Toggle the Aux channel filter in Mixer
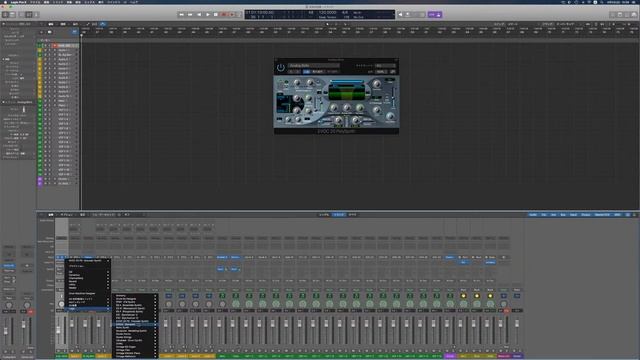Viewport: 640px width, 360px height. click(553, 215)
